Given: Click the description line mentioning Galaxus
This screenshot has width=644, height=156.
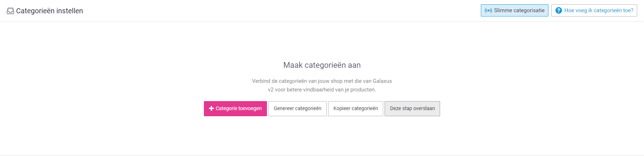Looking at the screenshot, I should pos(322,81).
